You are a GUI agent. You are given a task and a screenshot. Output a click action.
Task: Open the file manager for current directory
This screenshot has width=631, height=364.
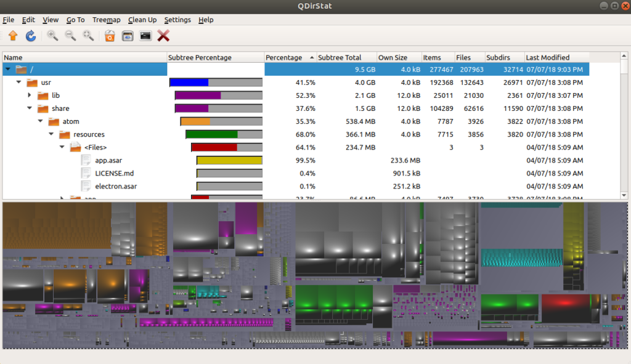(x=127, y=35)
